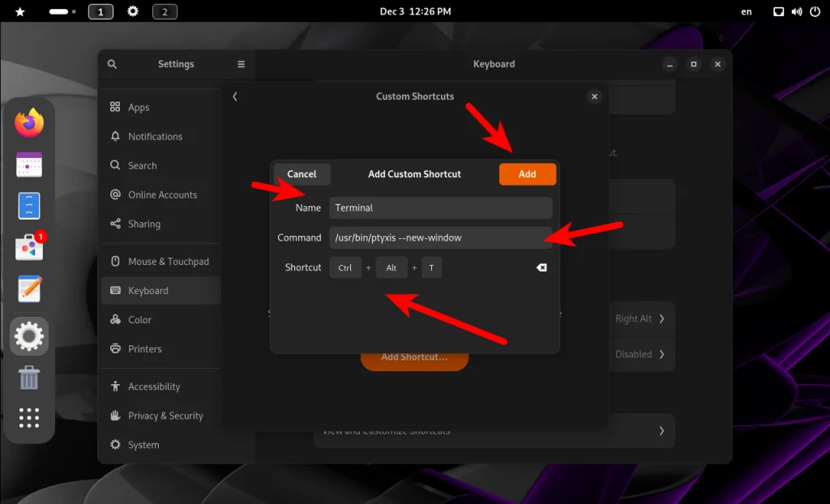
Task: Click the Online Accounts at-sign icon
Action: tap(115, 194)
